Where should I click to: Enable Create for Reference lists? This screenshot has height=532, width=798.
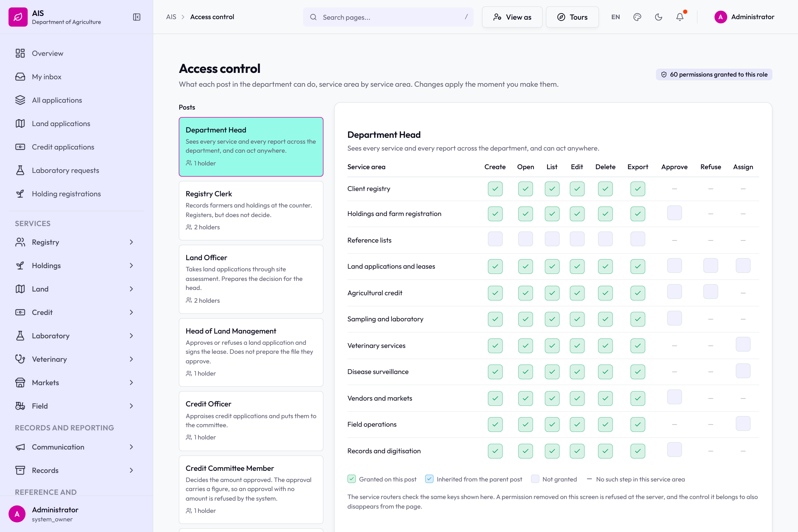tap(495, 239)
